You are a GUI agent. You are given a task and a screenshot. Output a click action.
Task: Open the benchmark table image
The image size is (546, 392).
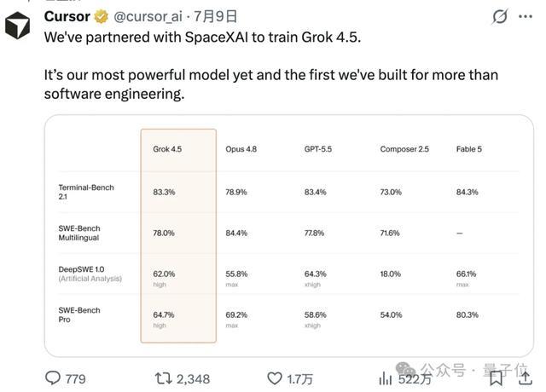[289, 236]
